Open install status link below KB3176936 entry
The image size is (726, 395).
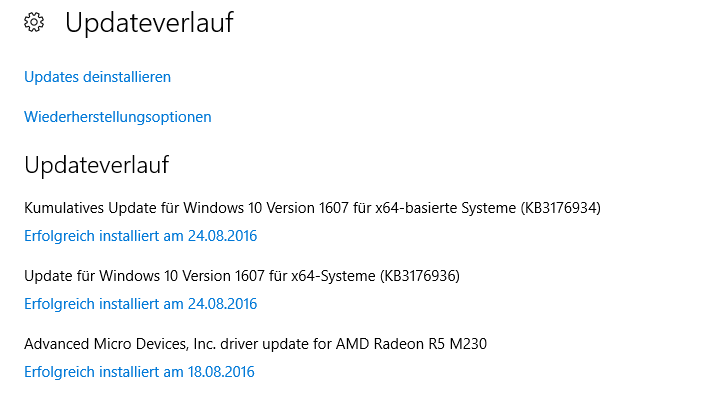tap(140, 304)
